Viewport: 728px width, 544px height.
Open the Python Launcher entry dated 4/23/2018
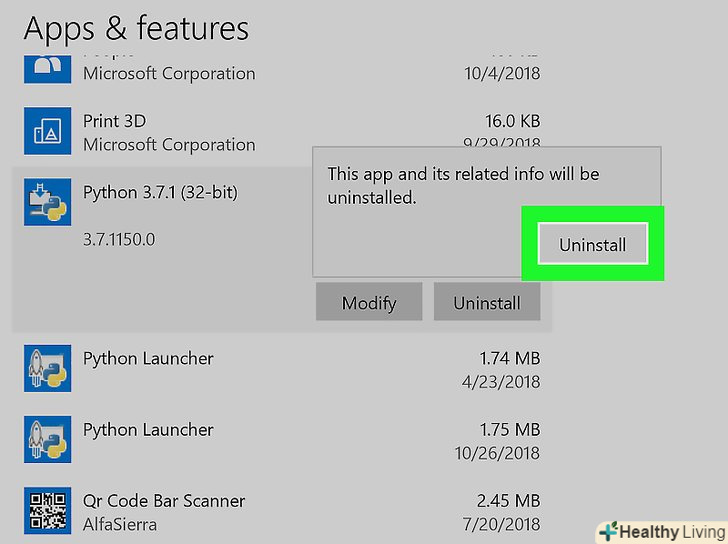click(148, 358)
